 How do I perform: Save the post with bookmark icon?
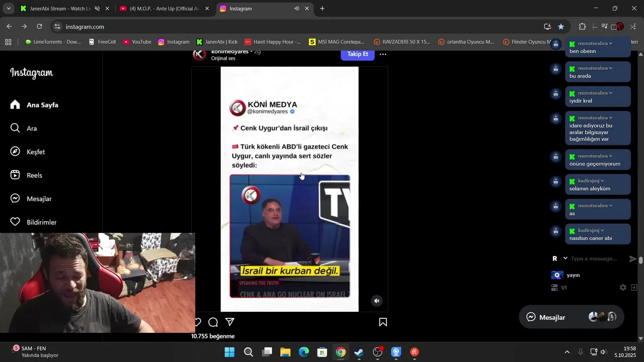click(383, 322)
